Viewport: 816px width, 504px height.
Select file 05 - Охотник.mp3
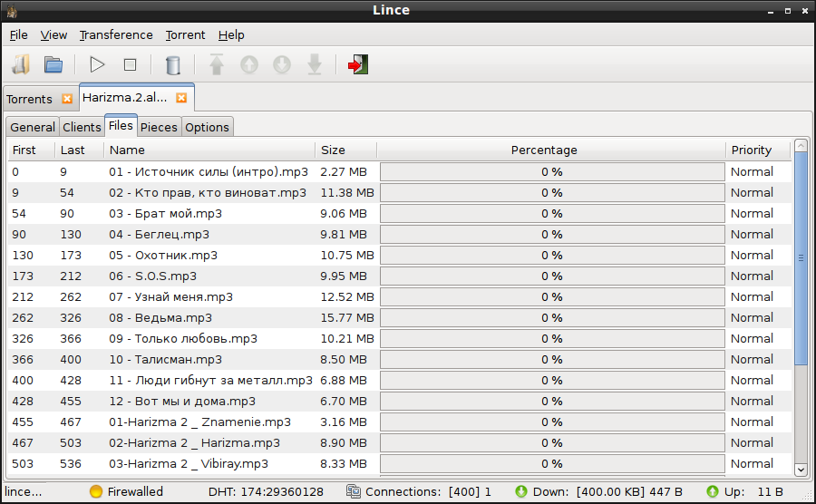click(163, 256)
